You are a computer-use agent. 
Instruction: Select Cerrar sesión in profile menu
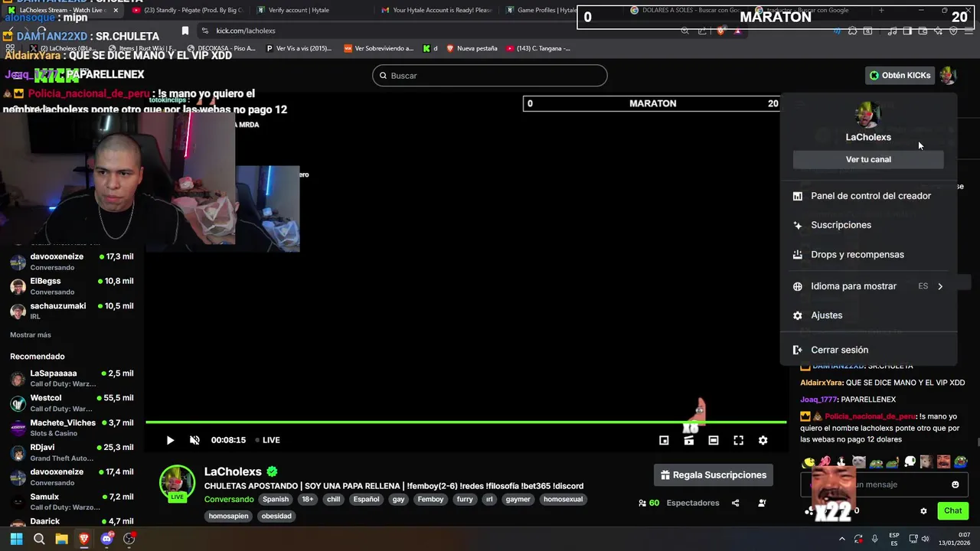pyautogui.click(x=868, y=350)
